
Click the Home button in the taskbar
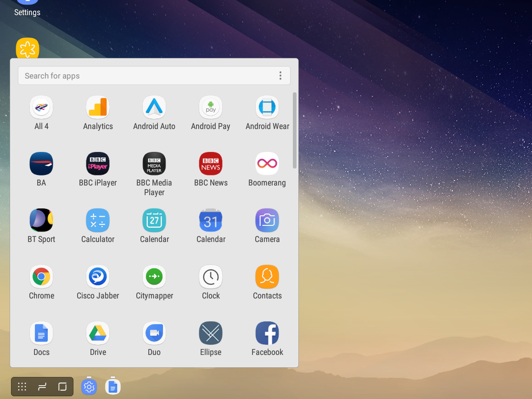click(62, 387)
